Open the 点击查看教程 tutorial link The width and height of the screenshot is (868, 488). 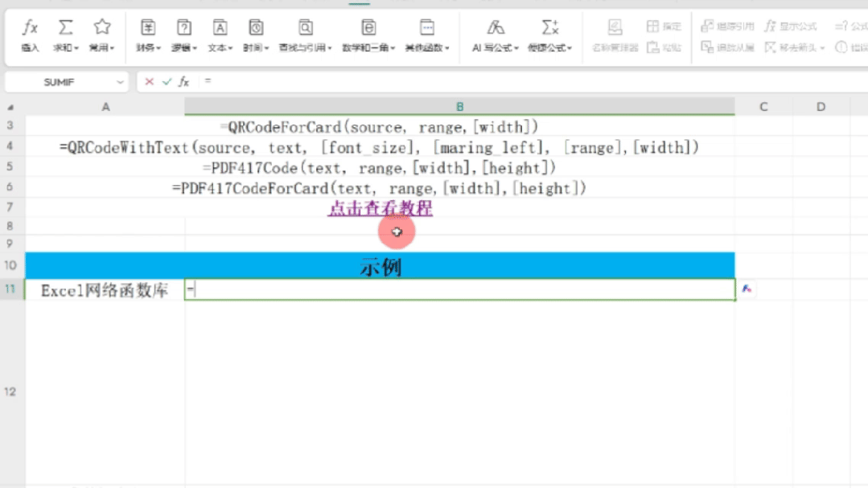[381, 208]
